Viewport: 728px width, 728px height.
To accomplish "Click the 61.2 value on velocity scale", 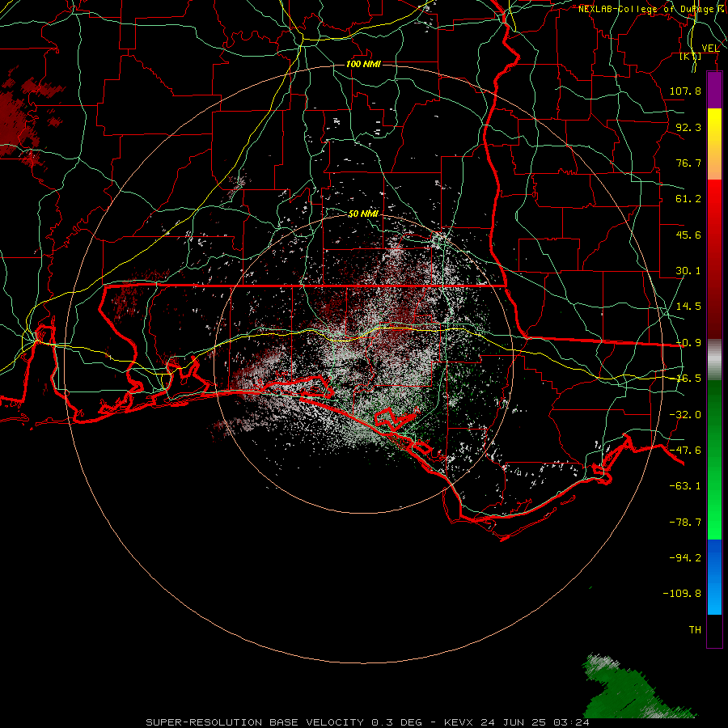I will [x=688, y=199].
